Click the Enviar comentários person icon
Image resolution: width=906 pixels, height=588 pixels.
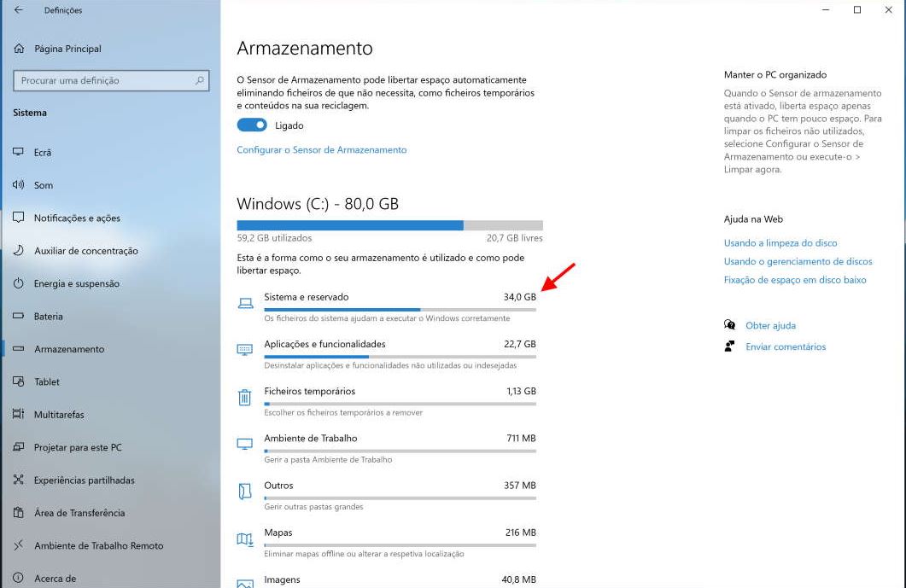pyautogui.click(x=730, y=346)
